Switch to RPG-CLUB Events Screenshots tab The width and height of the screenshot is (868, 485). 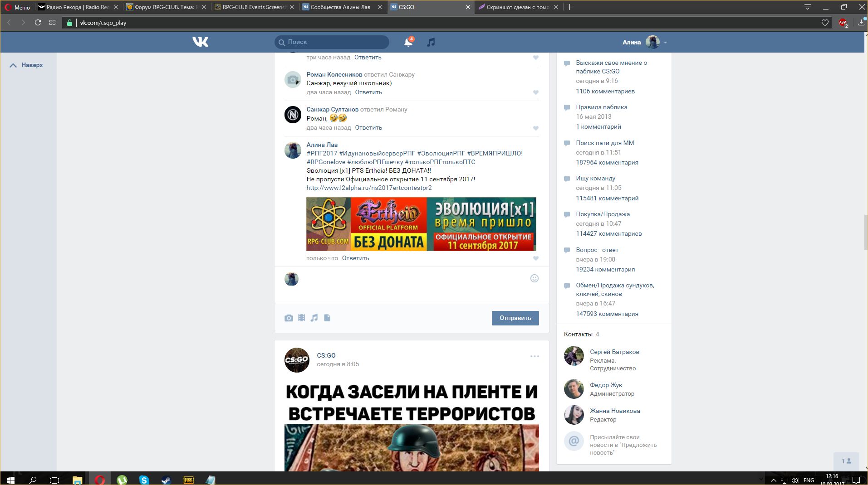point(254,7)
